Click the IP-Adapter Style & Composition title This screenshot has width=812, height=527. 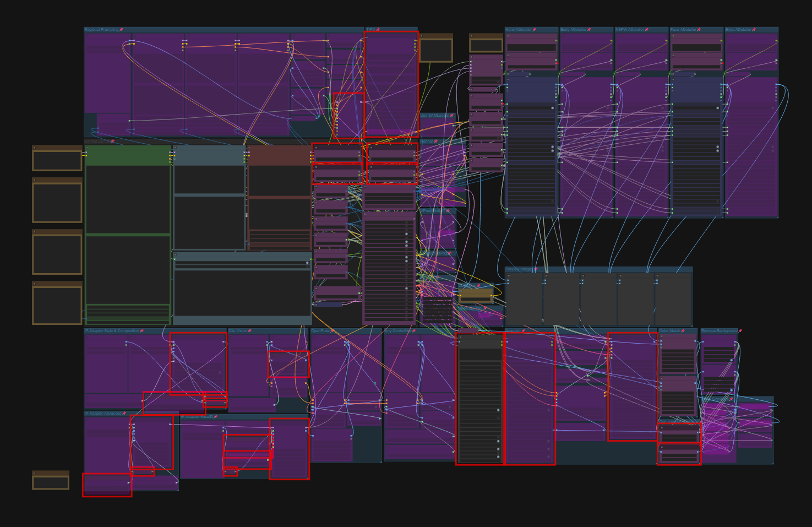click(x=112, y=331)
